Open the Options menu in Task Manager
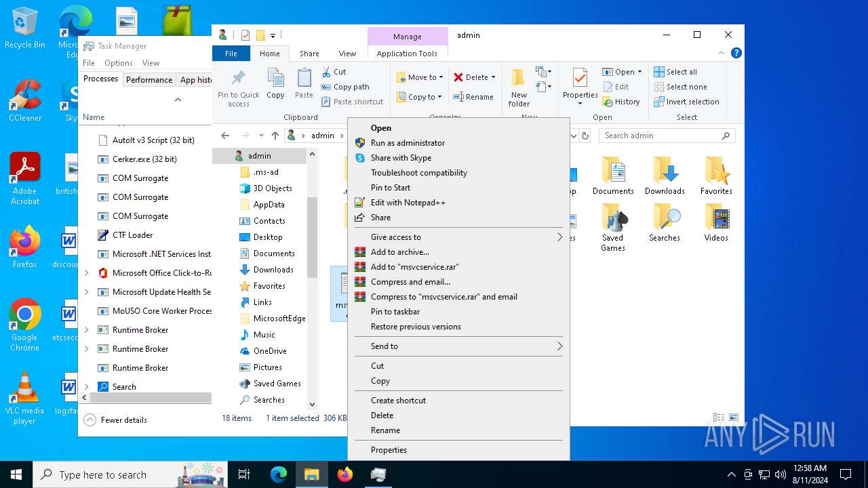 click(119, 63)
